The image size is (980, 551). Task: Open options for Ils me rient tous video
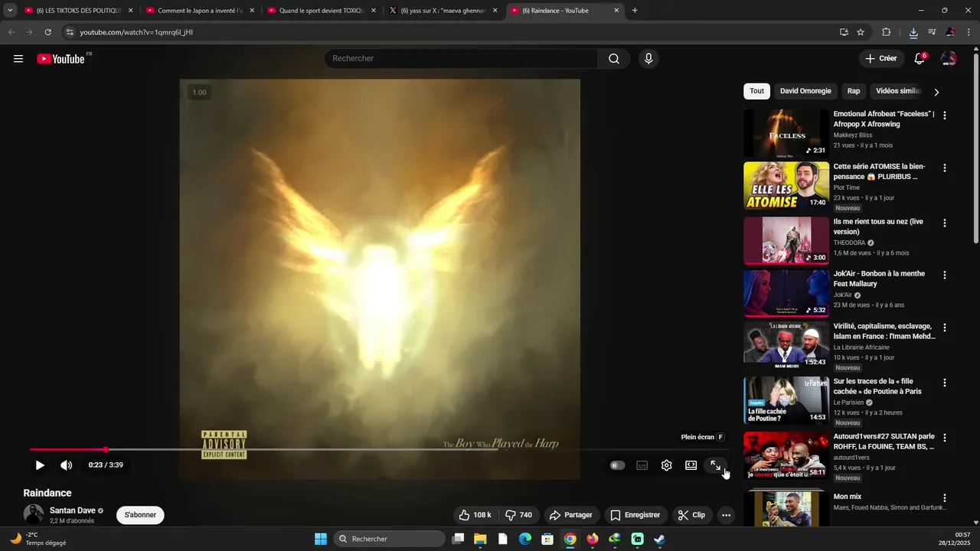[945, 223]
